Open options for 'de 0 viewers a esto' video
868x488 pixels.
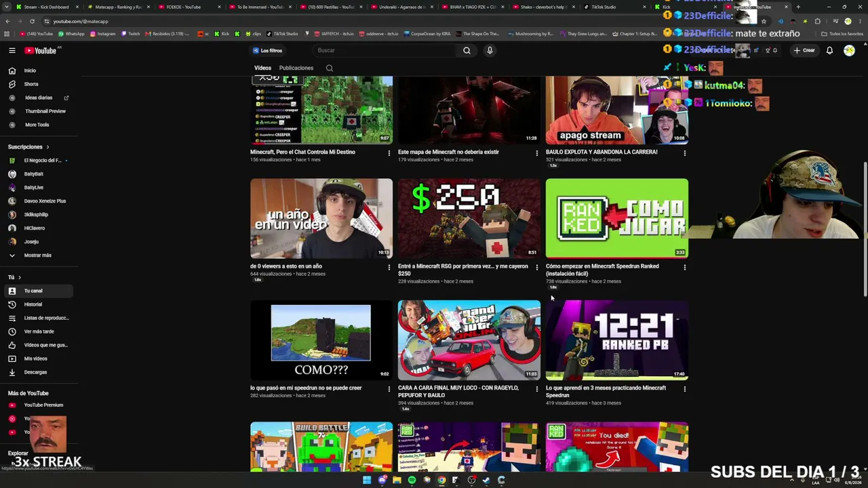click(389, 267)
